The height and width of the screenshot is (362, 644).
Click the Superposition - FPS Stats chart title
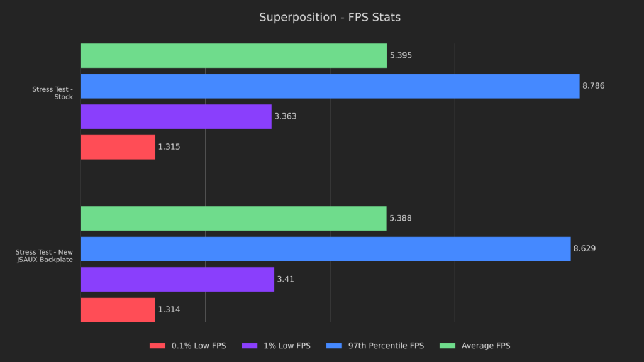[x=330, y=18]
